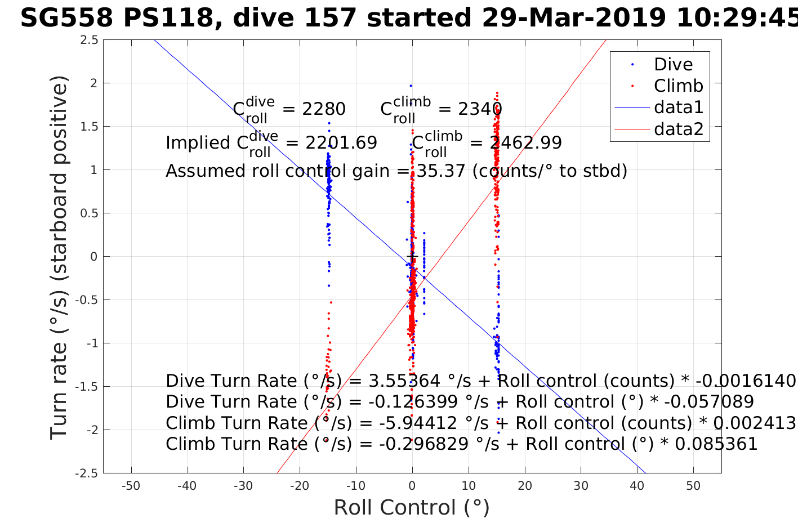
Task: Click the blue Dive marker in legend
Action: [x=632, y=65]
